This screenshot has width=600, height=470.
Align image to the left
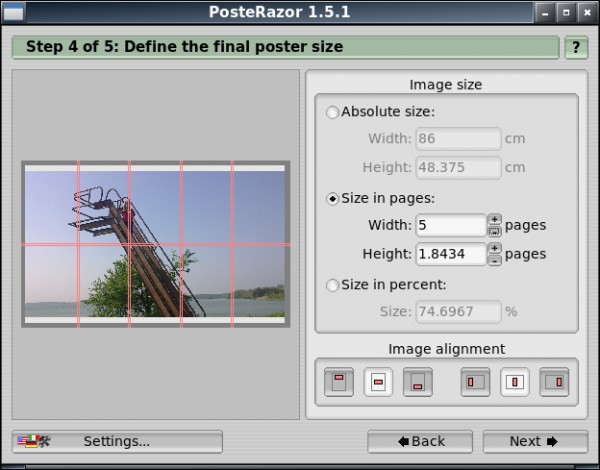click(x=475, y=382)
